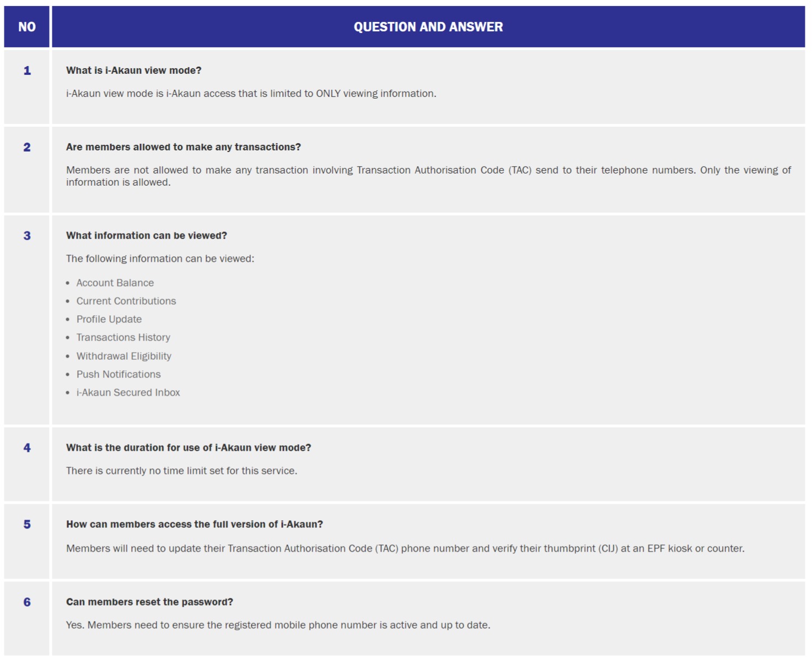Select question "What is i-Akaun view mode?"
Viewport: 812px width, 659px height.
tap(133, 71)
